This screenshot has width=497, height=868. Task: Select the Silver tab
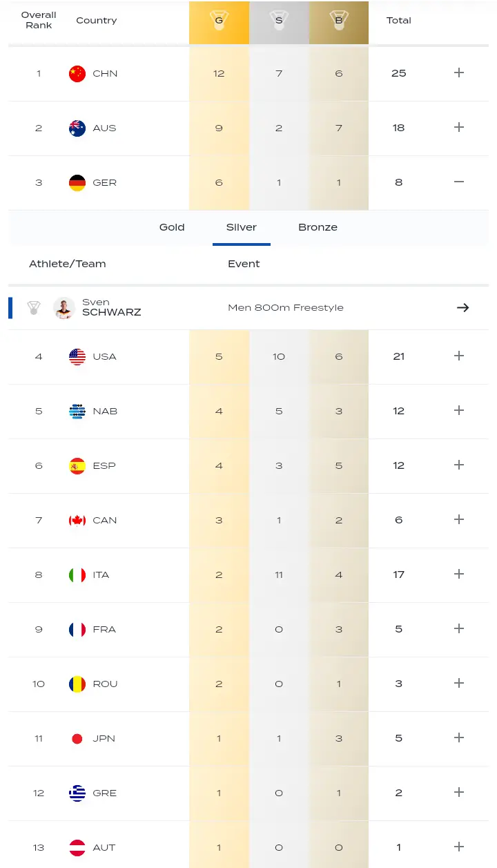241,227
